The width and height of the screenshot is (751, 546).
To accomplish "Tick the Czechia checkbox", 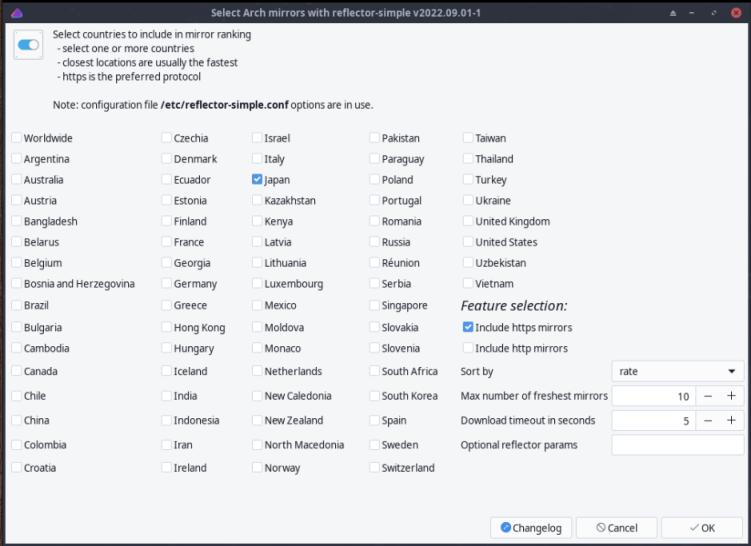I will 166,138.
